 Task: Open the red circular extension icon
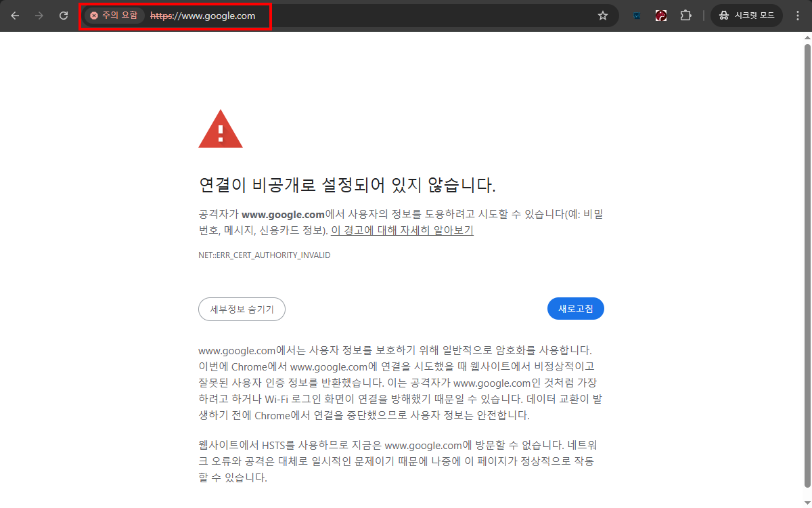[661, 16]
